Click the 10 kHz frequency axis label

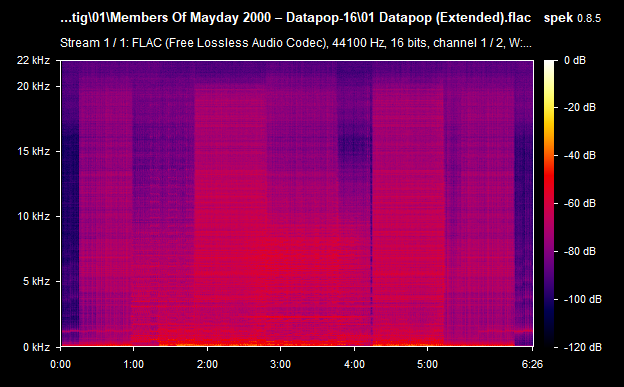point(33,216)
